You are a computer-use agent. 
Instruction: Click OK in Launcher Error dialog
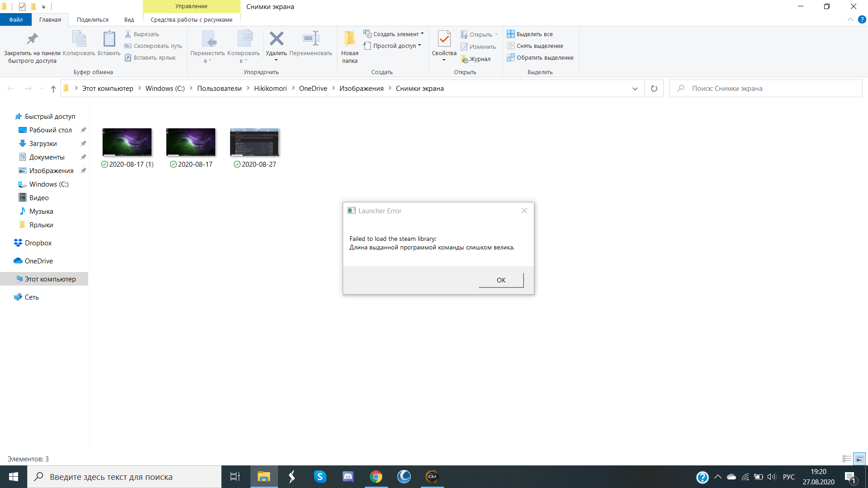point(501,280)
